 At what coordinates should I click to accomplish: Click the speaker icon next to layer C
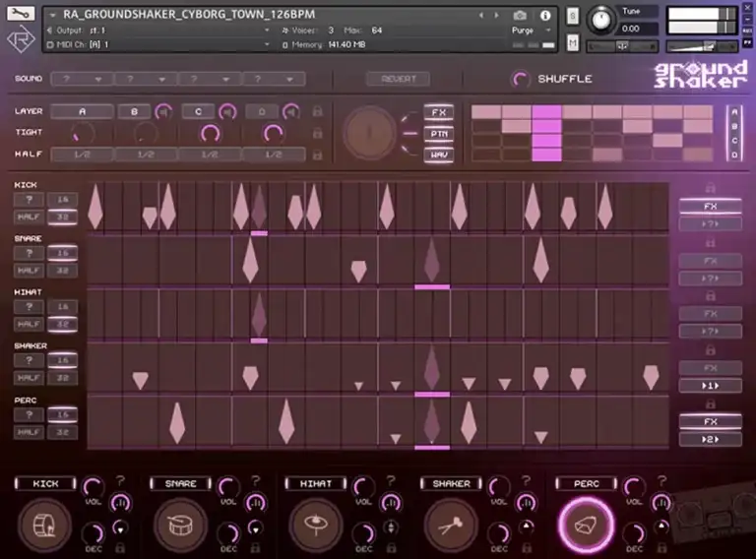click(227, 112)
